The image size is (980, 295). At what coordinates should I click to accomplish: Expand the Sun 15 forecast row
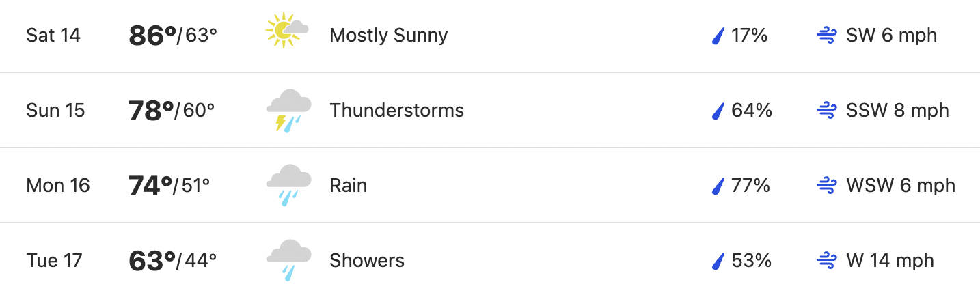point(490,110)
